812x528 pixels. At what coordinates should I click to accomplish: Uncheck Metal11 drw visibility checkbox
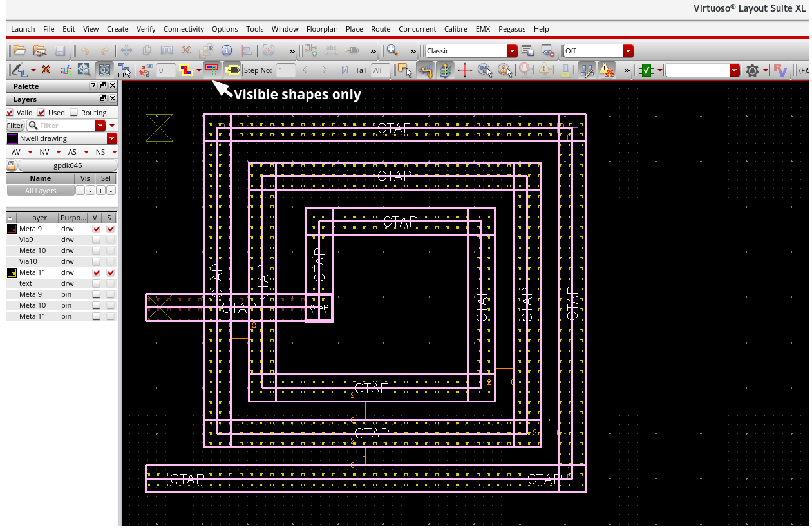(96, 273)
